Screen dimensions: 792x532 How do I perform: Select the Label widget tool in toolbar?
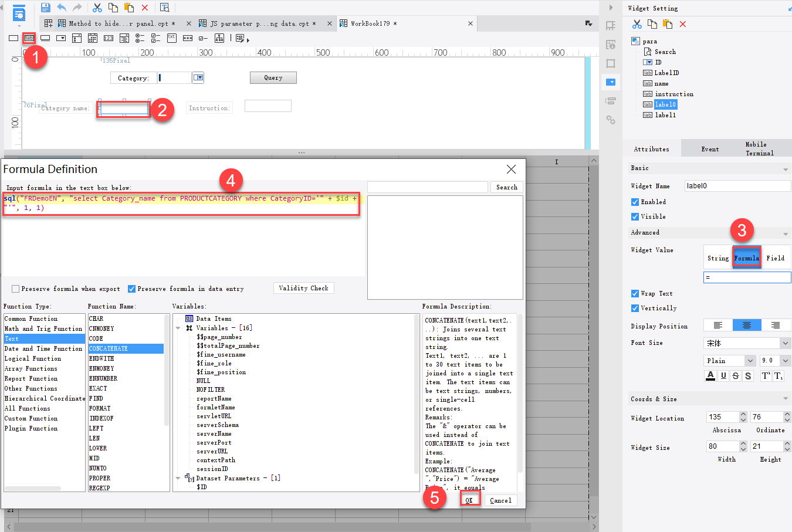pos(29,38)
